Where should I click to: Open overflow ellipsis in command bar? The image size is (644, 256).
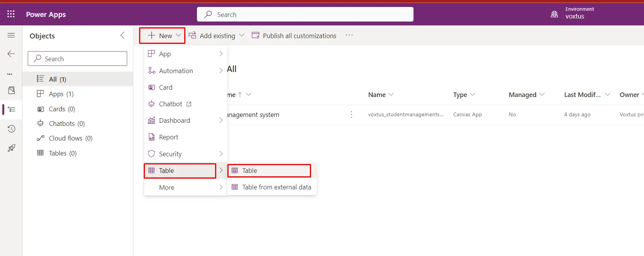point(349,35)
